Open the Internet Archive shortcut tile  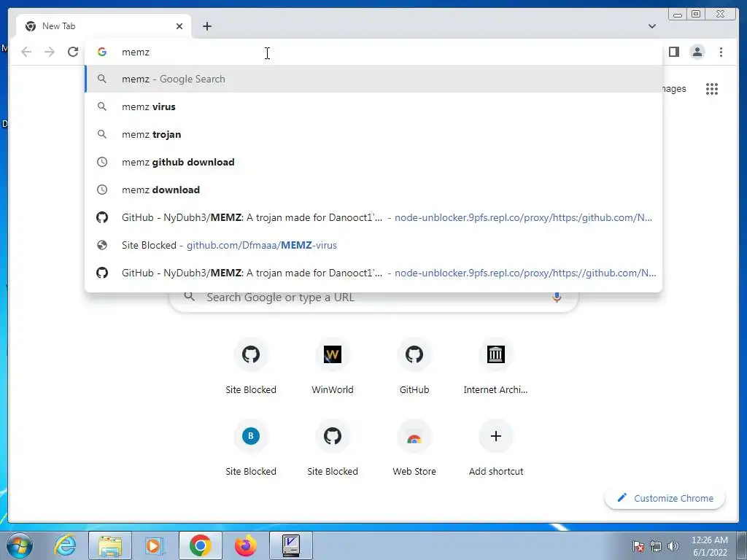tap(495, 367)
